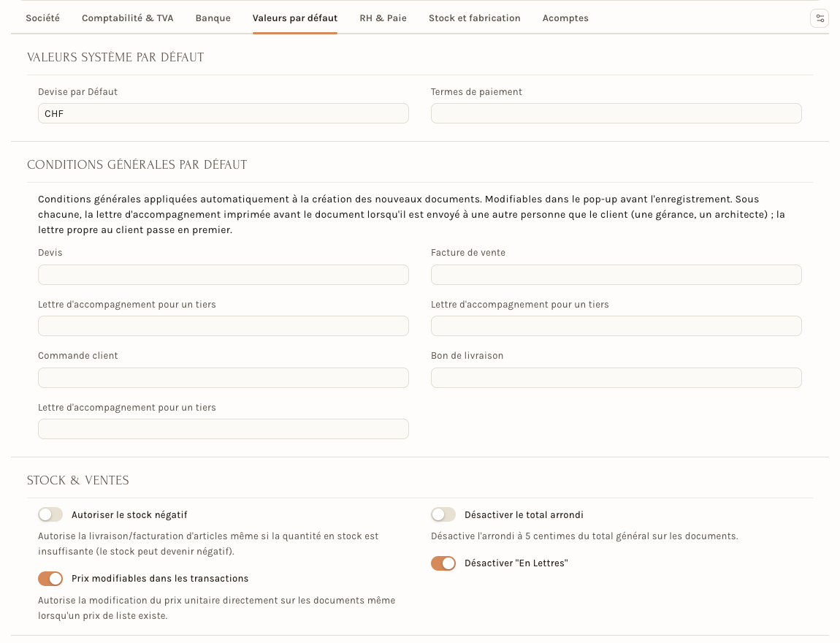840x643 pixels.
Task: View the Acomptes tab
Action: click(x=565, y=18)
